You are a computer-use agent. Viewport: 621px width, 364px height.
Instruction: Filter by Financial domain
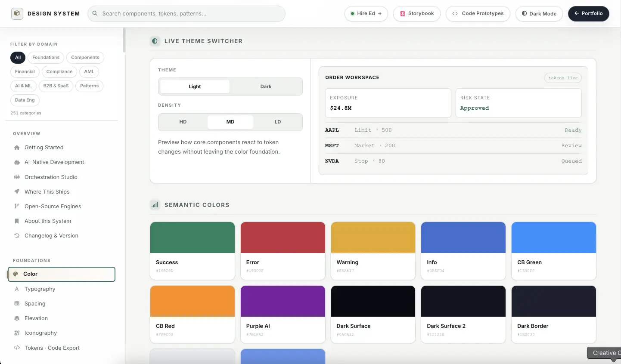(25, 71)
